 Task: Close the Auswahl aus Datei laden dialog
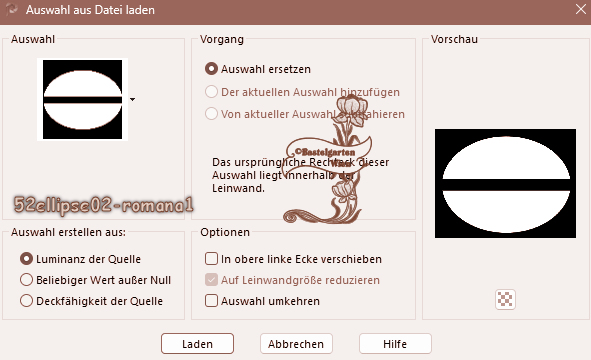click(x=581, y=9)
